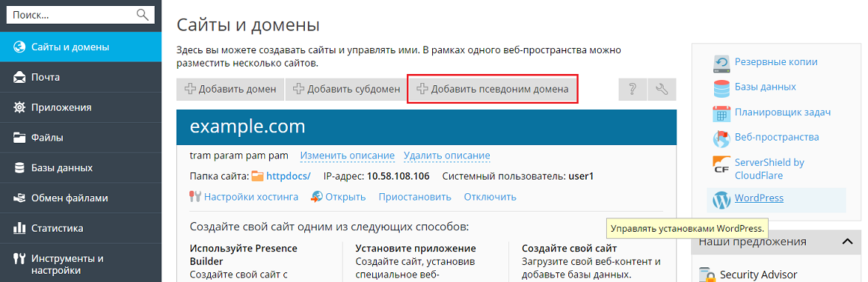This screenshot has height=282, width=868.
Task: Open Базы данных link in right panel
Action: (765, 87)
